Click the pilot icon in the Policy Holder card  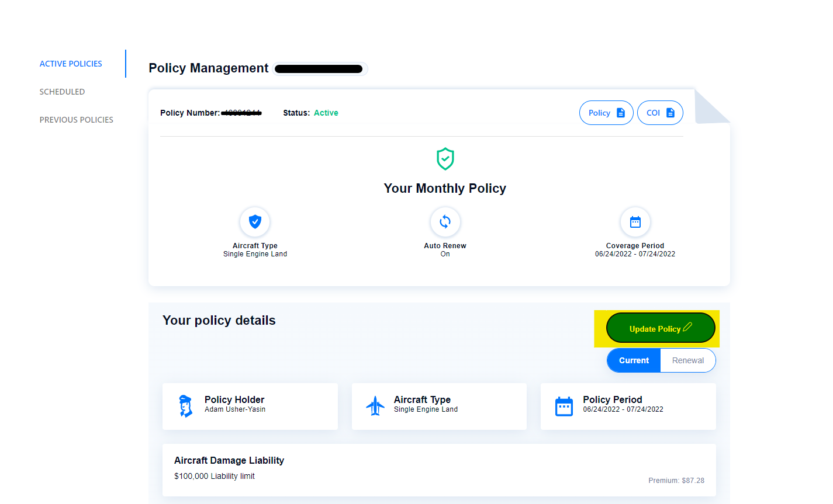(185, 406)
